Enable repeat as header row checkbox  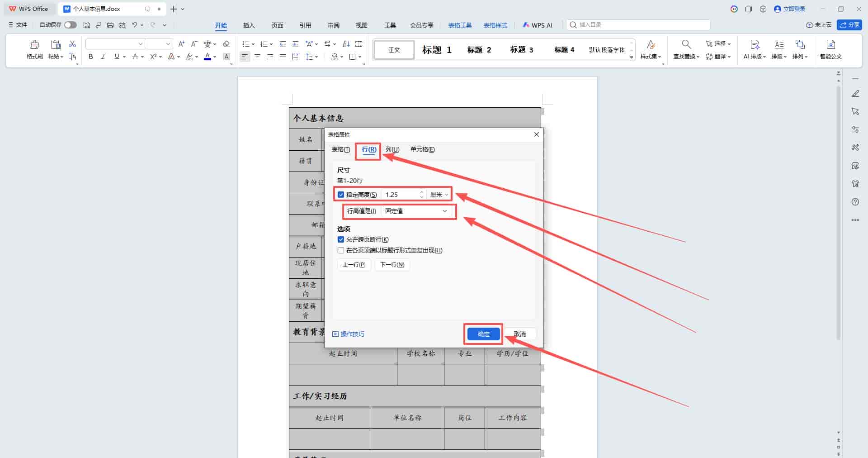click(341, 250)
